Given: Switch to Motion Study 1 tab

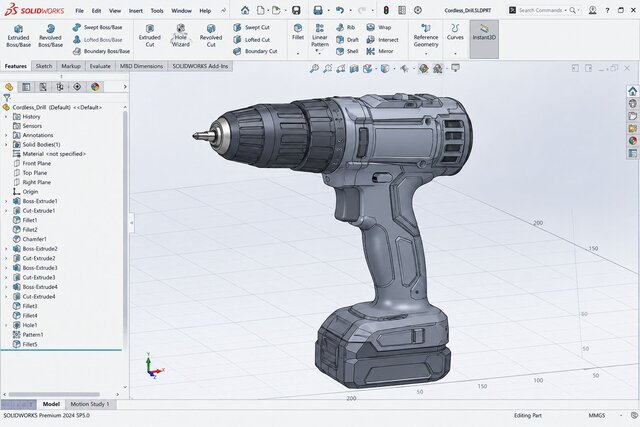Looking at the screenshot, I should pyautogui.click(x=90, y=404).
